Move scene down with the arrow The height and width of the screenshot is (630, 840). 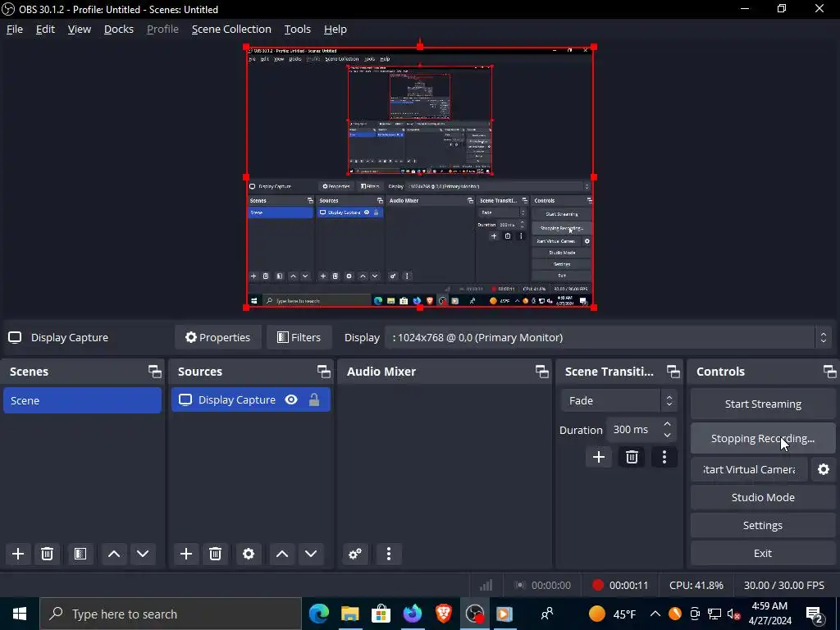[143, 554]
